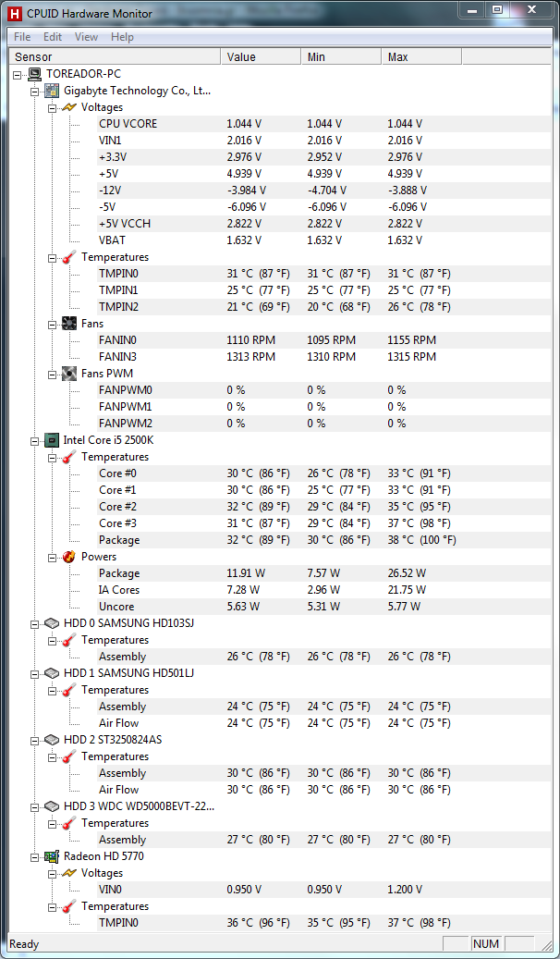The image size is (560, 959).
Task: Click the thermometer icon under Intel Core i5
Action: tap(69, 457)
